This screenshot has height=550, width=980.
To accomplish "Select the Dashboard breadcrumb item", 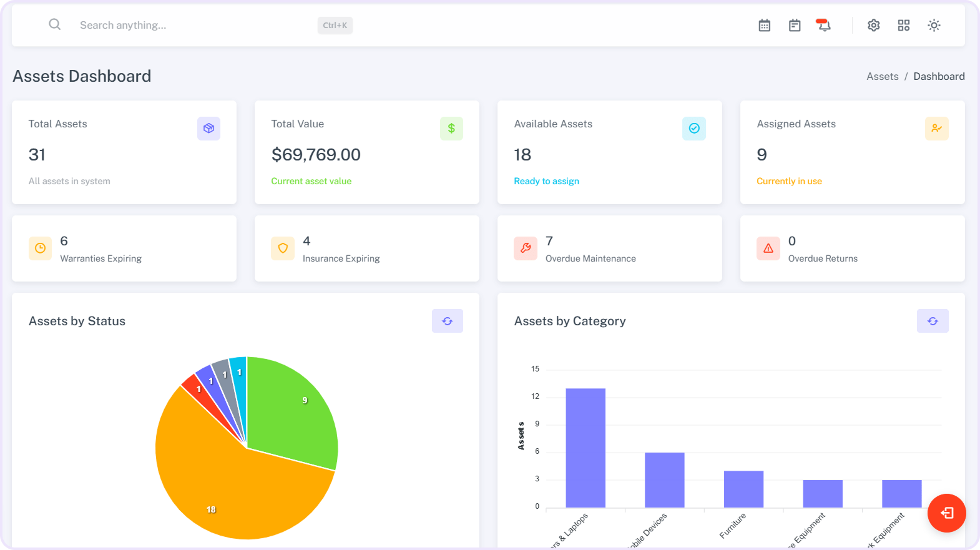I will click(x=938, y=76).
